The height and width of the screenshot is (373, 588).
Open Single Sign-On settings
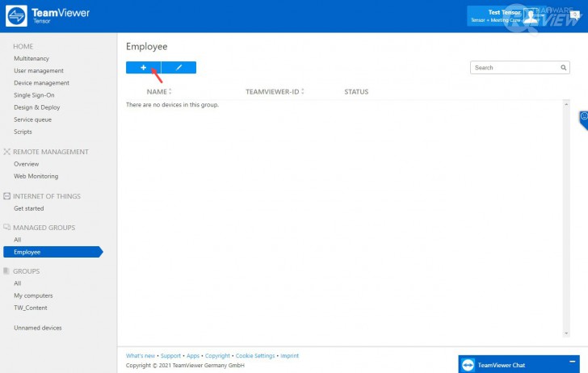(x=34, y=95)
